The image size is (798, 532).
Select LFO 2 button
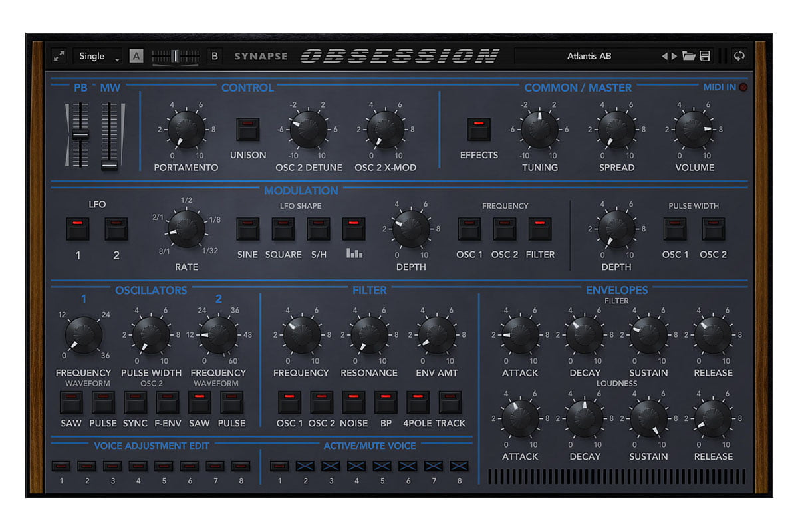116,229
